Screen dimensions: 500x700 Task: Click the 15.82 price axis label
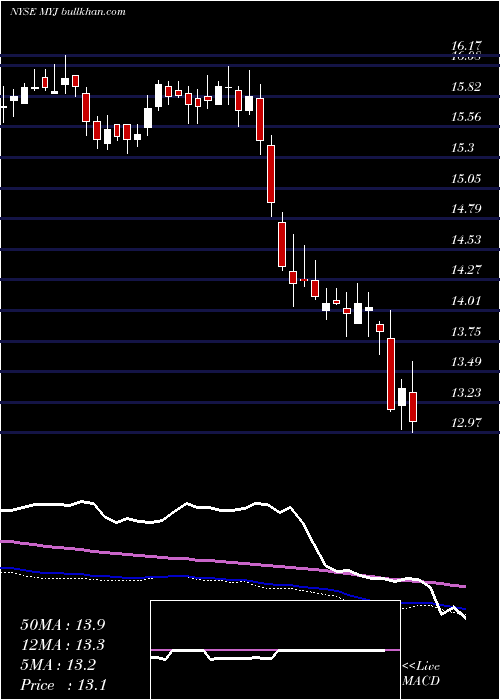[466, 87]
